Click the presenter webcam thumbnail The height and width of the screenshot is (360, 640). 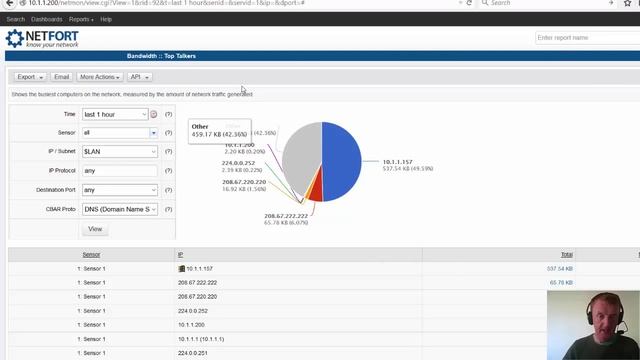tap(593, 325)
